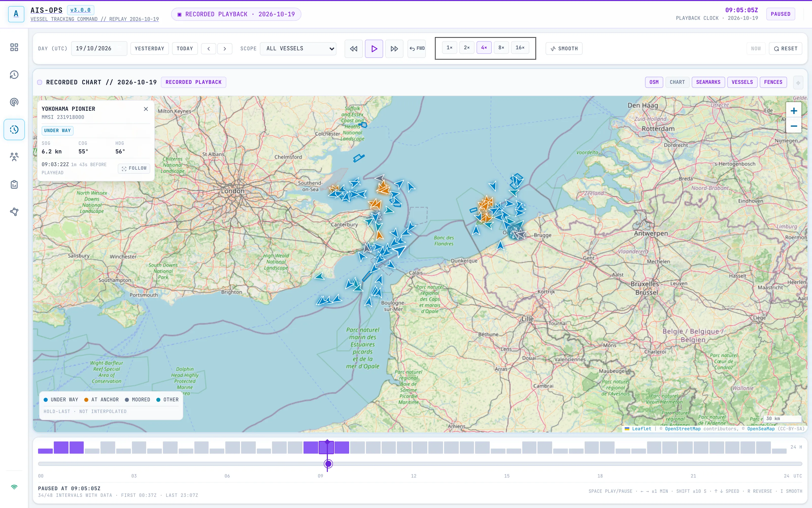812x508 pixels.
Task: Open the clipboard report sidebar icon
Action: pos(14,184)
